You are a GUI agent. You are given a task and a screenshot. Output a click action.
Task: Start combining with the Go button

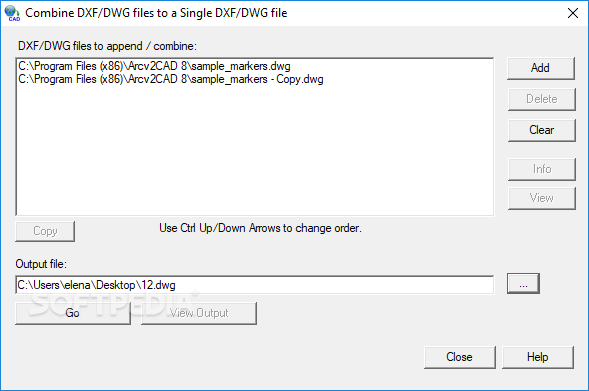click(x=73, y=313)
